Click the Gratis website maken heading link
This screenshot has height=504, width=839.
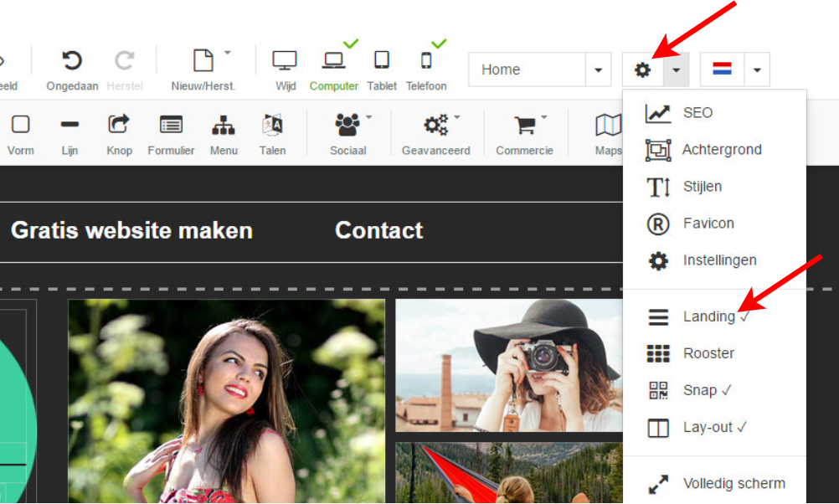[131, 230]
